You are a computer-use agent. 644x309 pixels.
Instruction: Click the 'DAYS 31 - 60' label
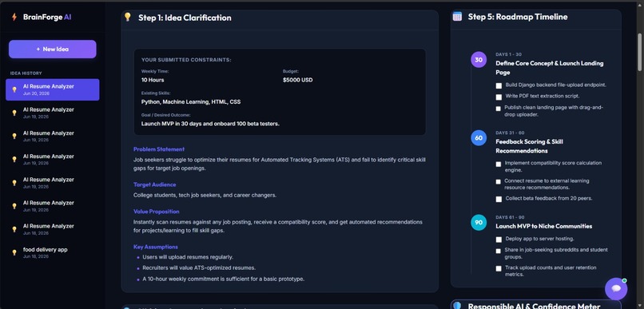tap(510, 133)
